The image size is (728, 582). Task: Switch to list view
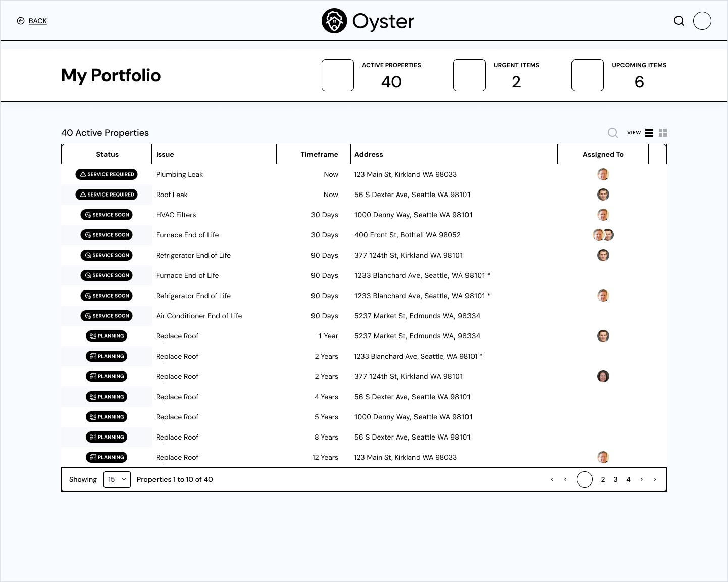[649, 133]
